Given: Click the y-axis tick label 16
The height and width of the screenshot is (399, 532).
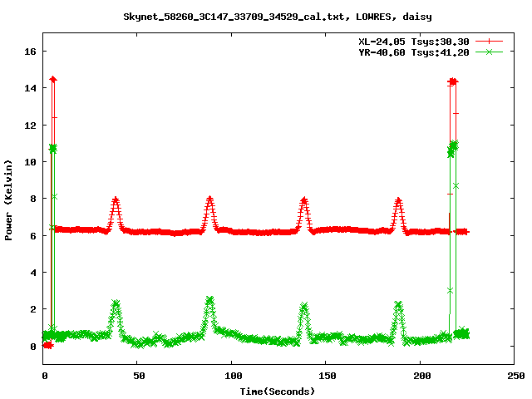Looking at the screenshot, I should [30, 52].
